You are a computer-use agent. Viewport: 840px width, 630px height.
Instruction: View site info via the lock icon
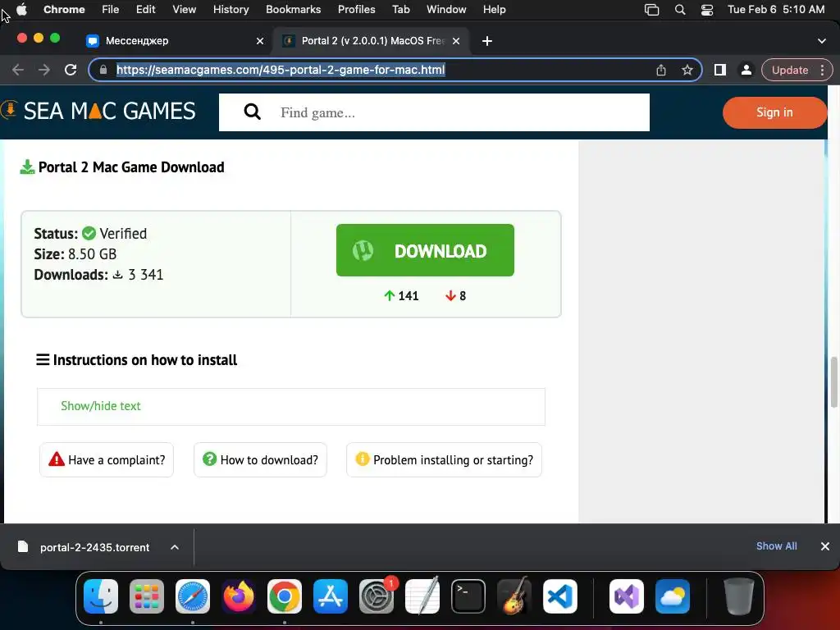pos(103,70)
